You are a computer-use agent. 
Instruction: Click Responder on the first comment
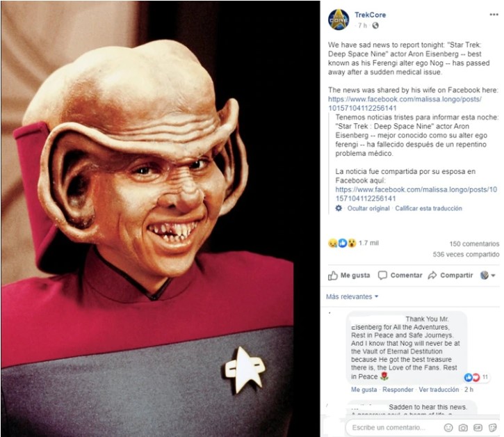pos(398,390)
